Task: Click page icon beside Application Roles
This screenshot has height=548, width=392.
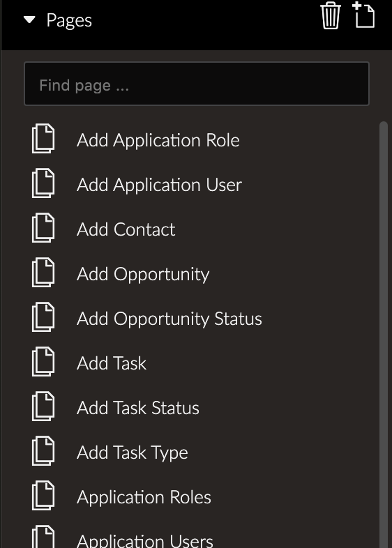Action: point(43,495)
